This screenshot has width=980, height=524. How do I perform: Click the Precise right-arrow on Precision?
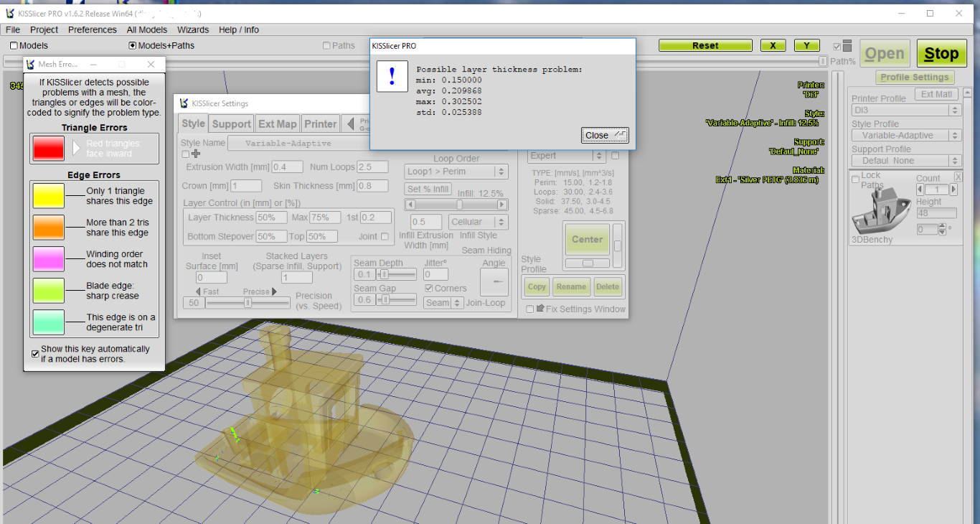tap(273, 291)
